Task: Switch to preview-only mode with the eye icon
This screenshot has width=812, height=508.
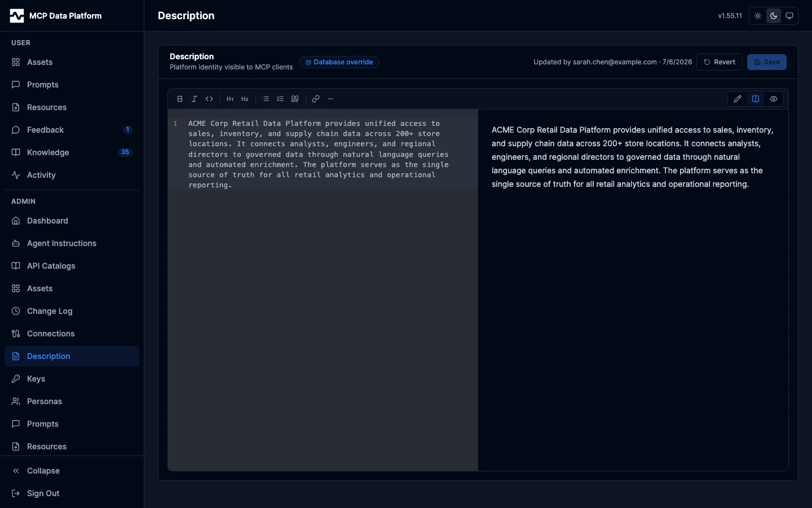Action: pyautogui.click(x=774, y=99)
